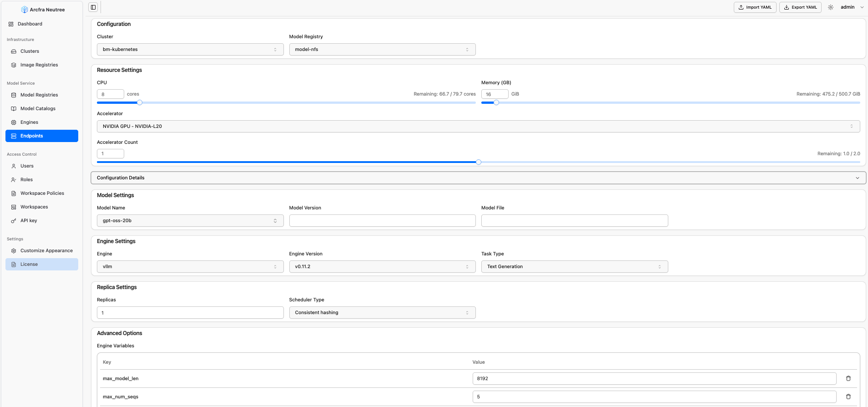
Task: Delete the max_model_len engine variable
Action: [x=848, y=378]
